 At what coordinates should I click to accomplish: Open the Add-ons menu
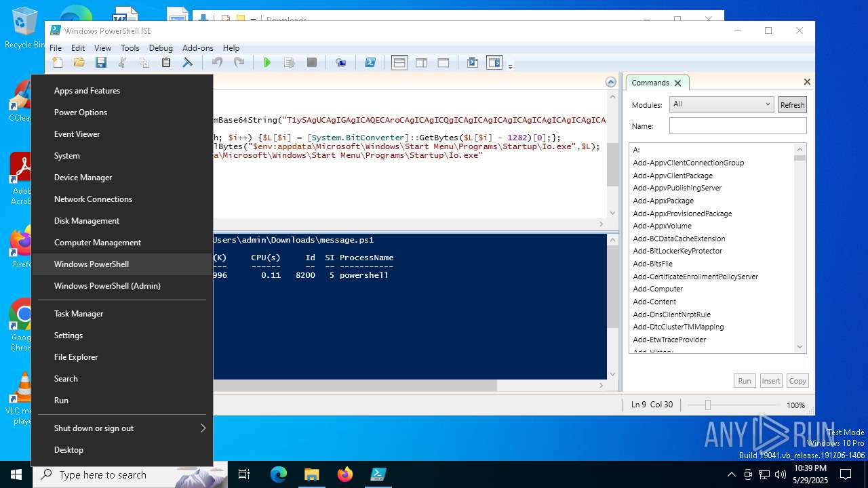[198, 47]
